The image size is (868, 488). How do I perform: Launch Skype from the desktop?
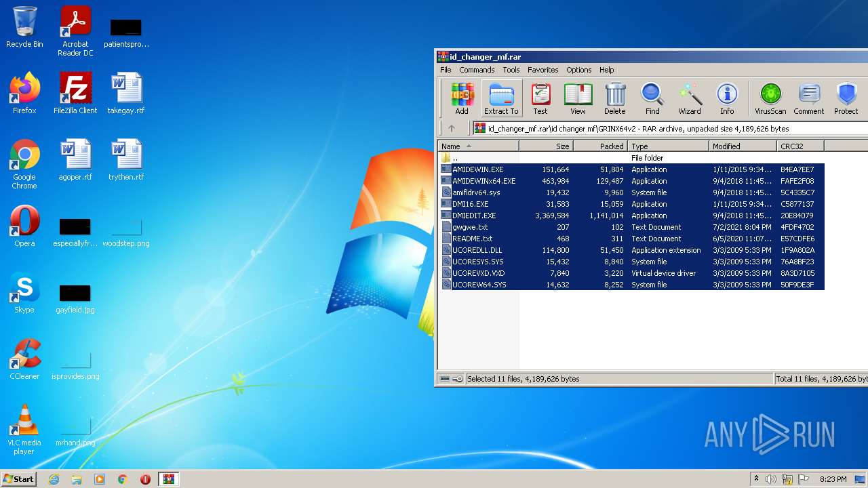[x=24, y=292]
